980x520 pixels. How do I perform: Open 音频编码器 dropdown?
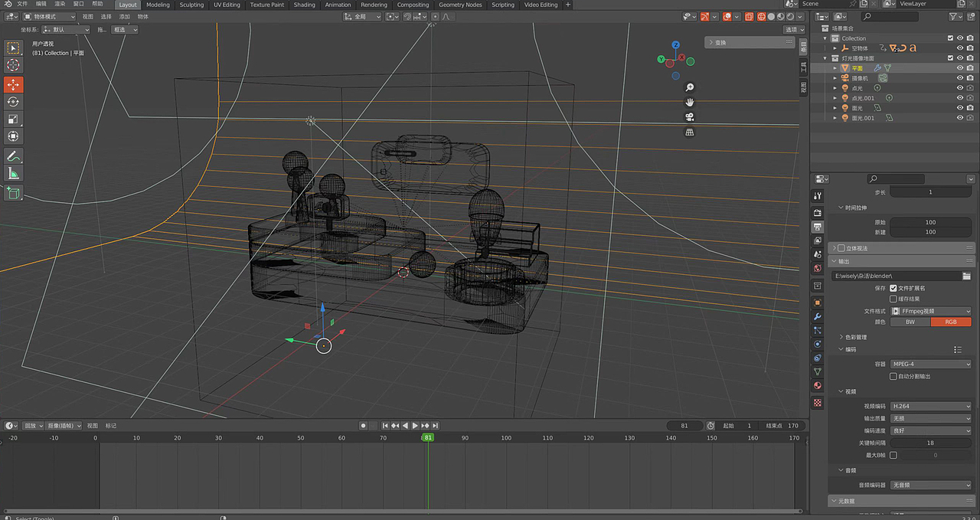point(931,485)
